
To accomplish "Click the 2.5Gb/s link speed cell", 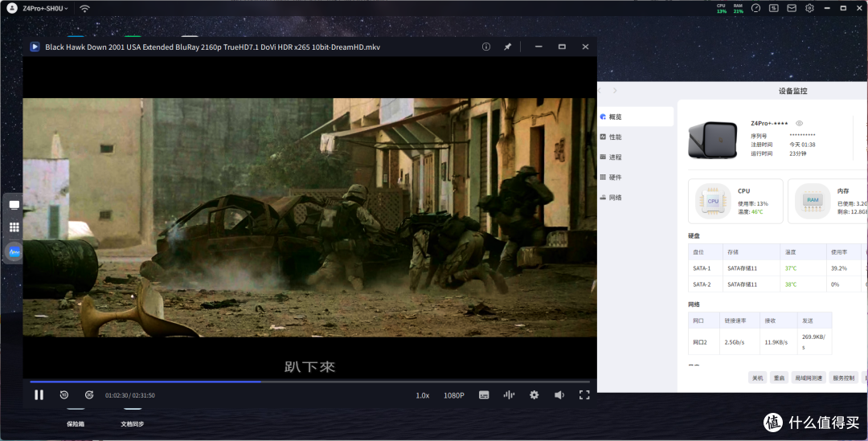I will coord(739,342).
